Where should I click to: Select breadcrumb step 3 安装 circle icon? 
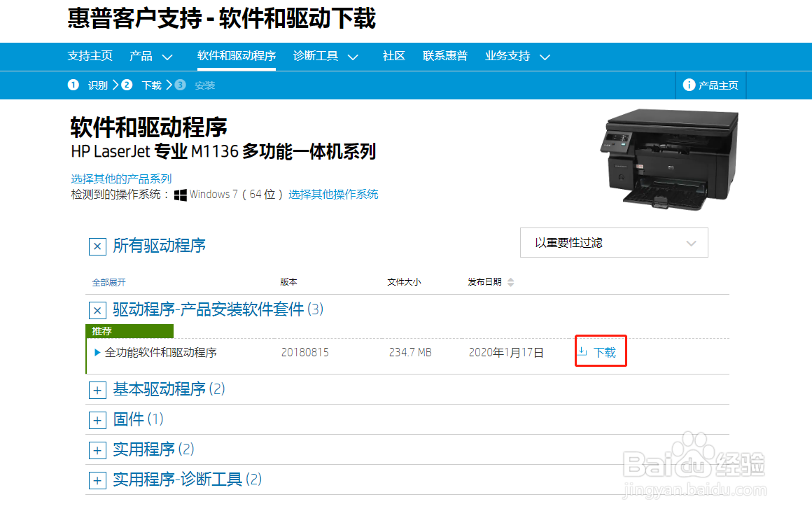tap(181, 85)
